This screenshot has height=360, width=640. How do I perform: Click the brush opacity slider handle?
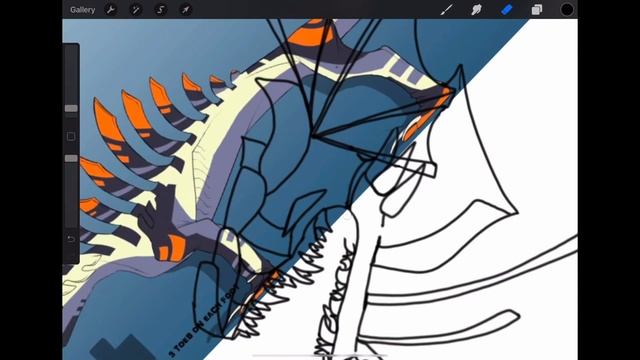71,158
